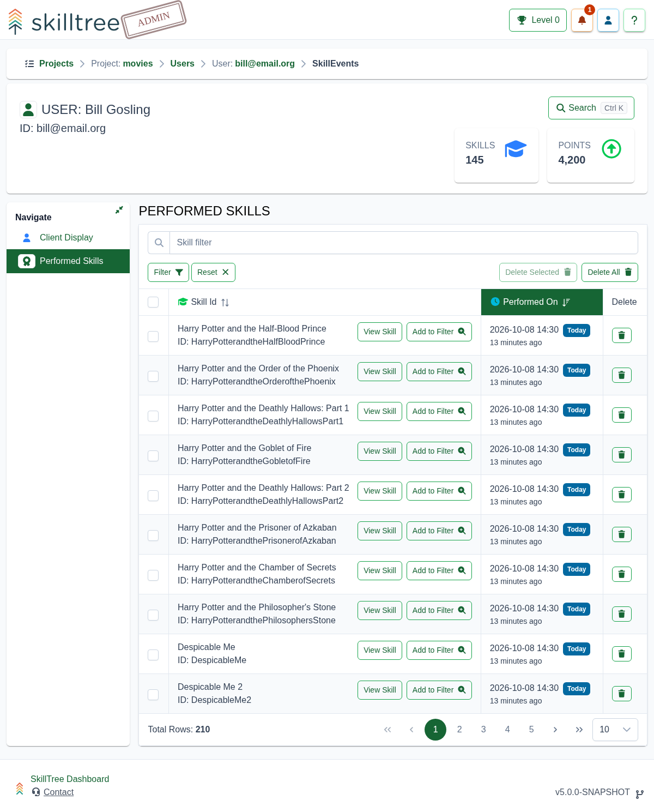Collapse the Navigate panel via arrows icon
The image size is (654, 812).
[119, 210]
